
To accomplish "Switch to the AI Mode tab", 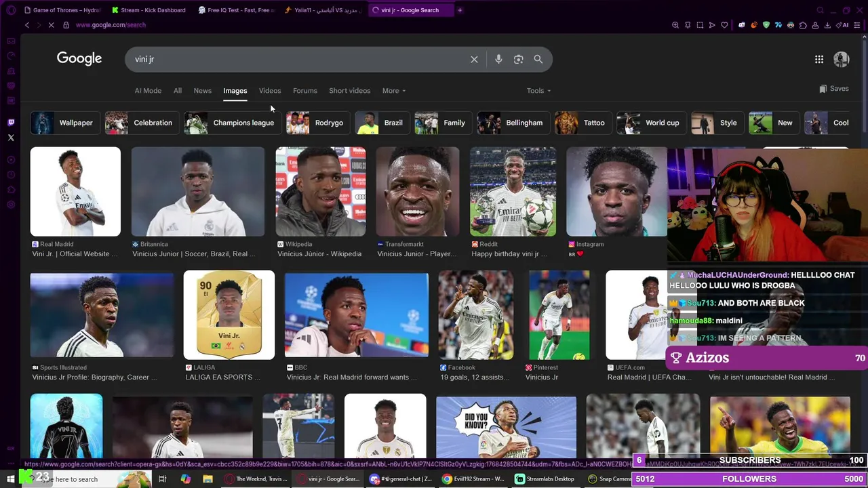I will tap(148, 91).
